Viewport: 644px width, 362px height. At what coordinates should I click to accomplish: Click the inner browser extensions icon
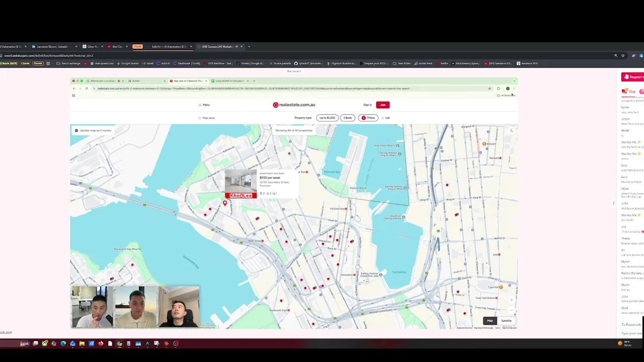(x=498, y=88)
